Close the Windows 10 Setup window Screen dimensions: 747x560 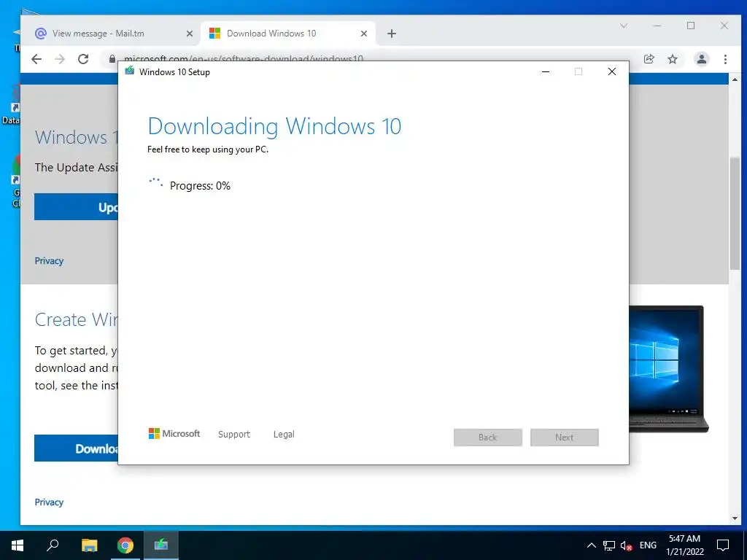click(x=612, y=72)
